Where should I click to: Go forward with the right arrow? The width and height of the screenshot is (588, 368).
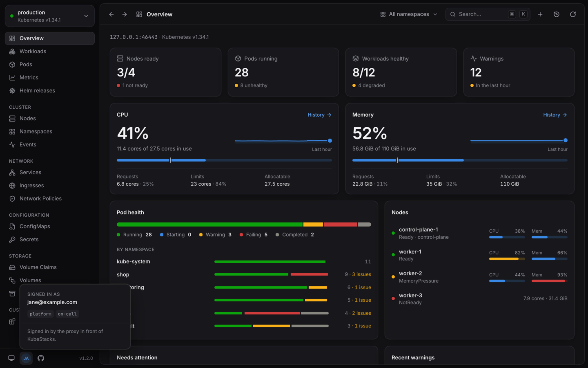(125, 14)
